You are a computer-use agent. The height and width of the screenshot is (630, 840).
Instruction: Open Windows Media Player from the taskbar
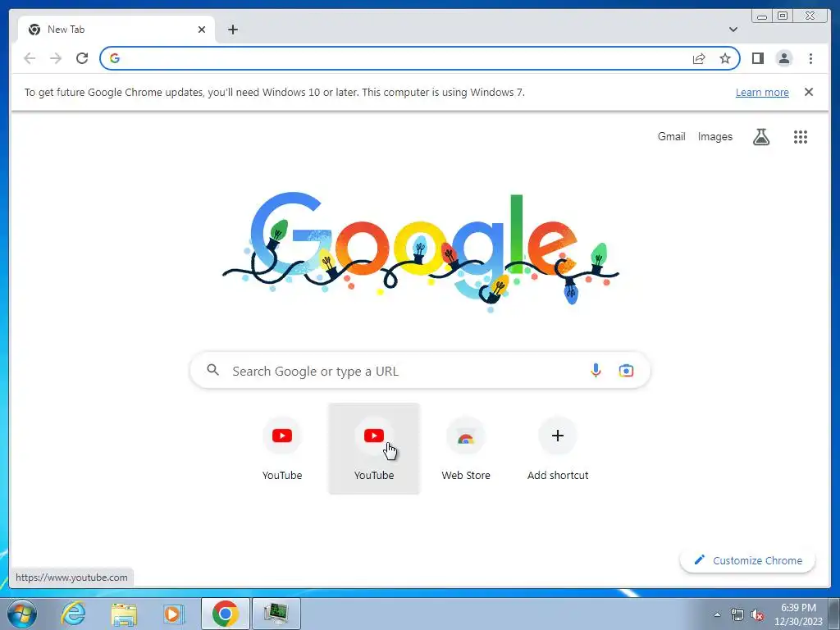click(x=173, y=614)
